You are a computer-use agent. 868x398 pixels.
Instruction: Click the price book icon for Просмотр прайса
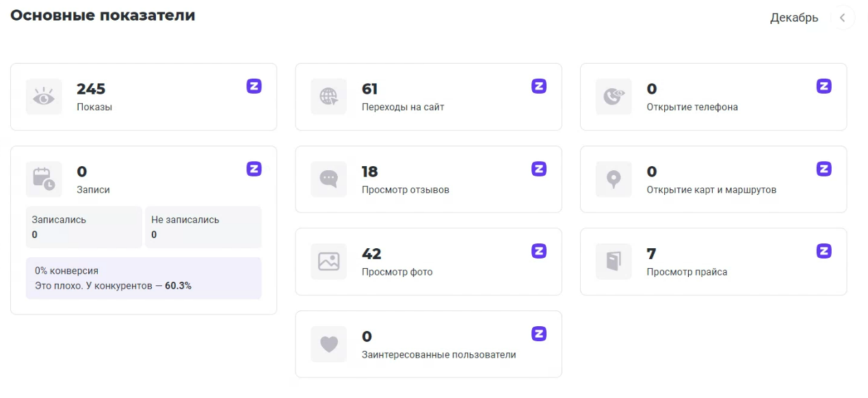coord(614,261)
